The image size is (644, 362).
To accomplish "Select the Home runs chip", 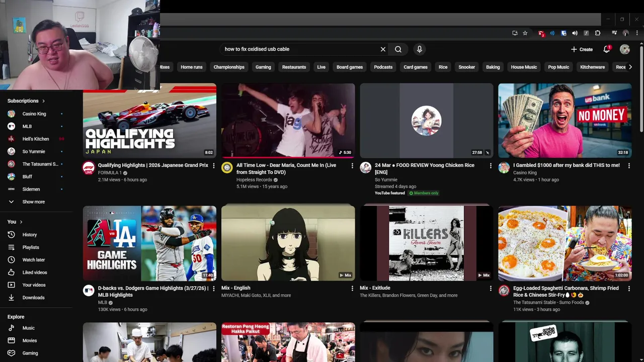I will (192, 67).
